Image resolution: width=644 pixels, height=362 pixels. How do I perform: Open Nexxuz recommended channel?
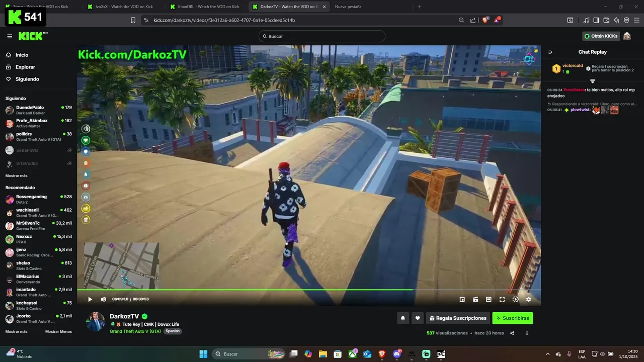[x=39, y=239]
